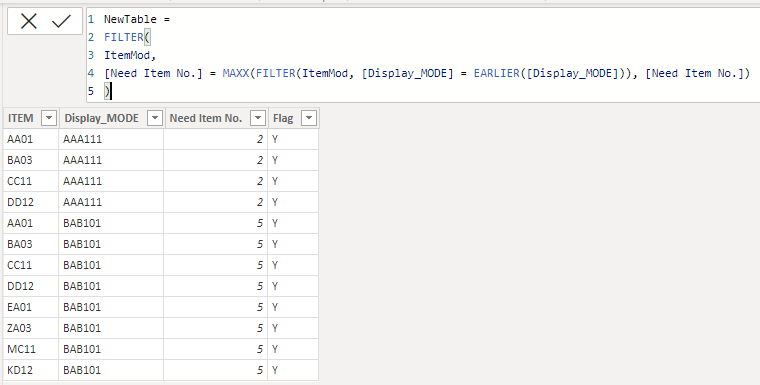Open the ITEM column filter dropdown
This screenshot has height=385, width=760.
[x=49, y=118]
